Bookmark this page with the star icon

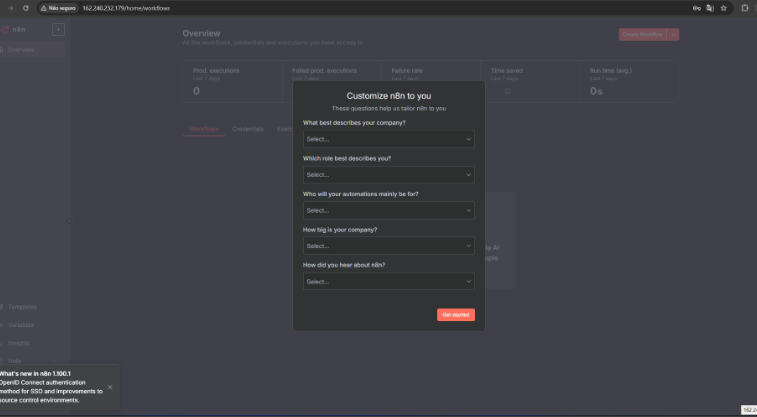click(724, 8)
